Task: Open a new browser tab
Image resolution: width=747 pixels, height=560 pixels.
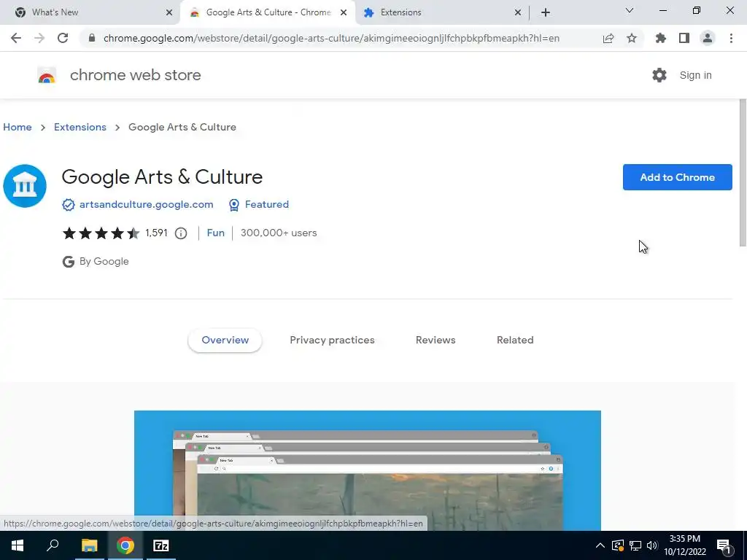Action: (546, 12)
